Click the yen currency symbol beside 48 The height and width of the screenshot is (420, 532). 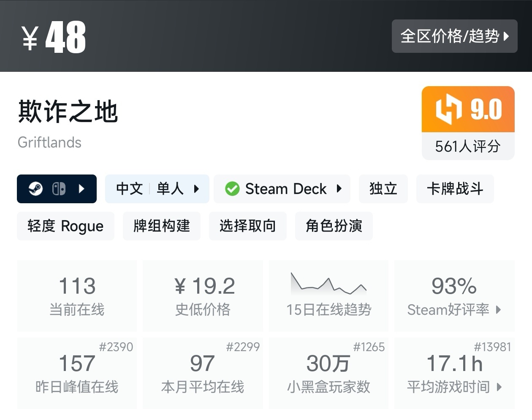[30, 38]
